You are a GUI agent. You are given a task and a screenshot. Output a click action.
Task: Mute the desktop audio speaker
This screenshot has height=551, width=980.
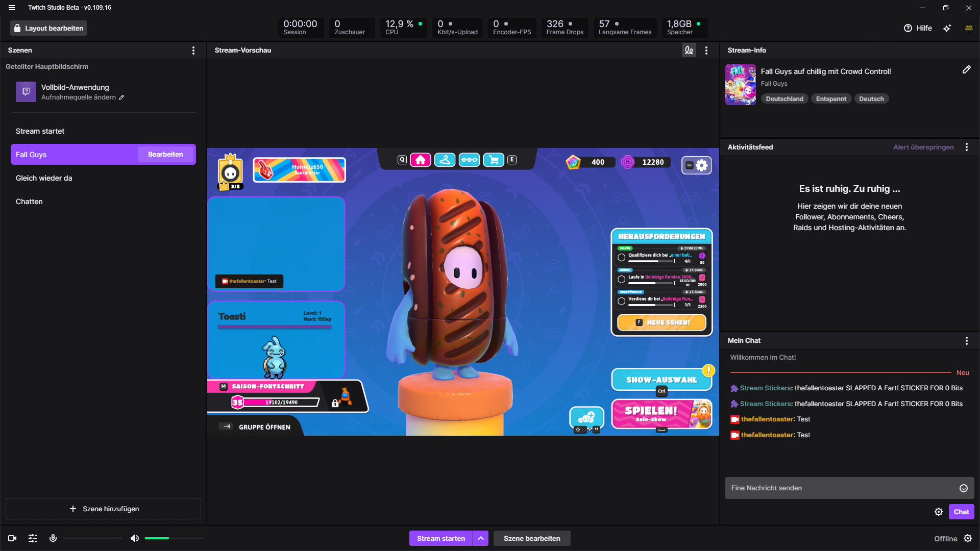134,538
